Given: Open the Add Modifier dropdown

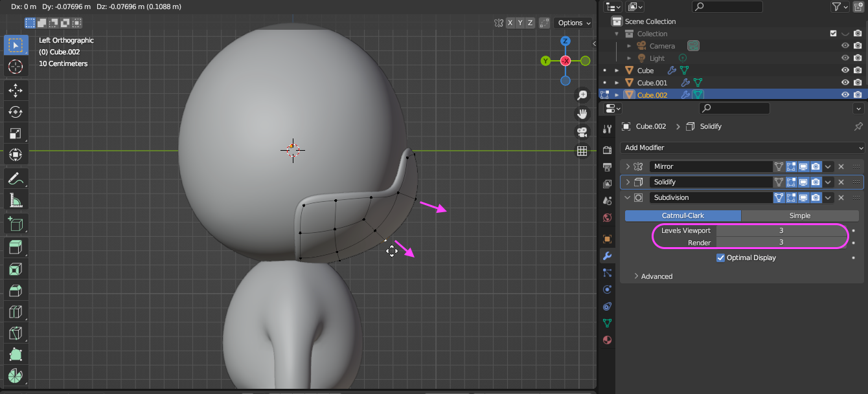Looking at the screenshot, I should (742, 148).
